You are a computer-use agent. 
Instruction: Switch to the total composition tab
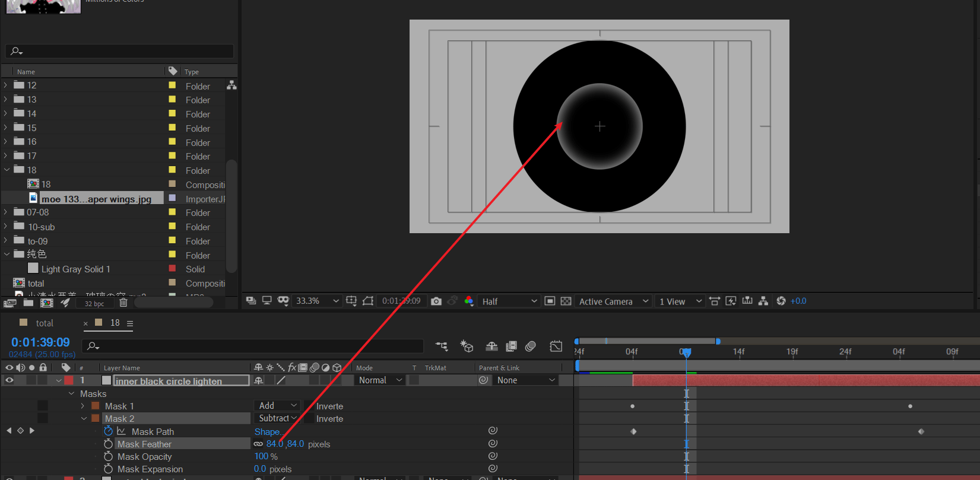point(45,323)
